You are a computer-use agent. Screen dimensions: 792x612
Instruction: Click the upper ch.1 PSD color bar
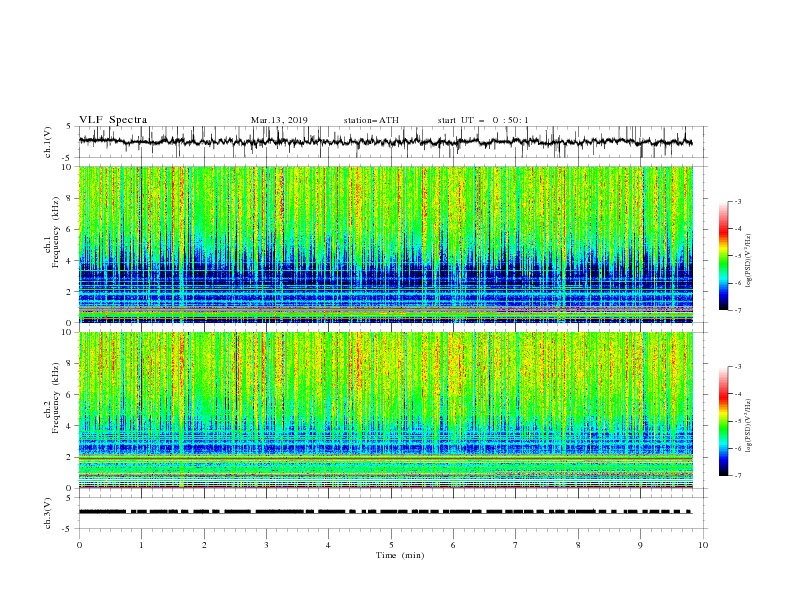[x=724, y=256]
